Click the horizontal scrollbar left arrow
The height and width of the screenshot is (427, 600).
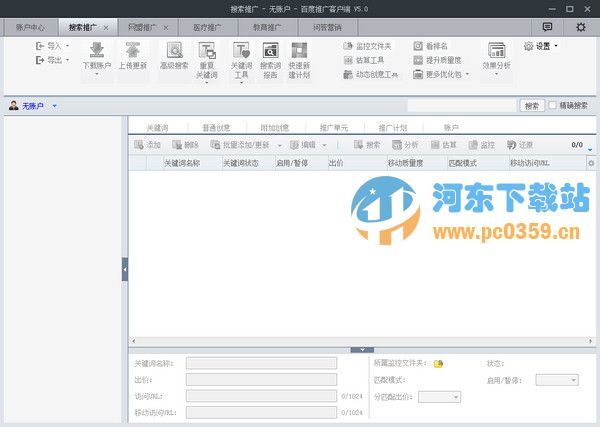[134, 341]
